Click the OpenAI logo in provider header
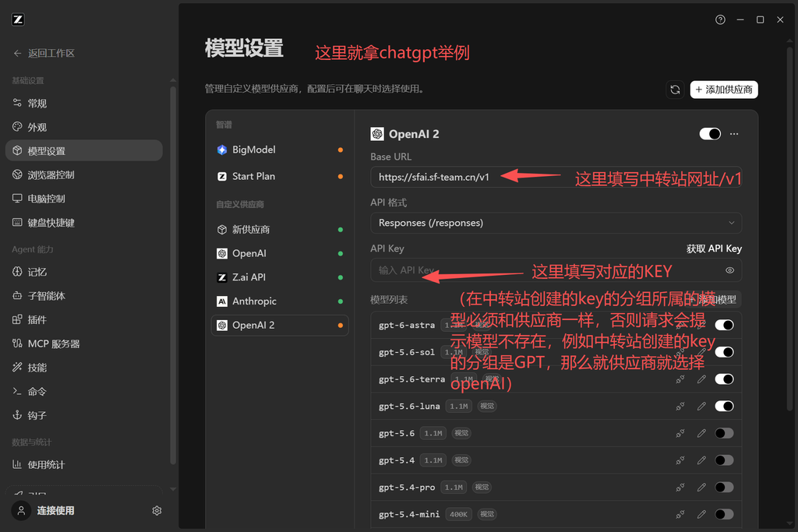Image resolution: width=798 pixels, height=532 pixels. click(x=377, y=134)
